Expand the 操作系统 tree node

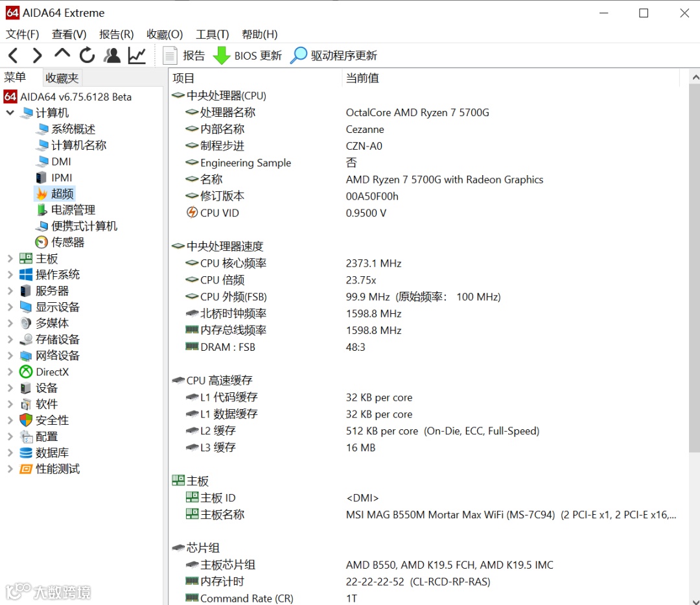click(x=10, y=274)
